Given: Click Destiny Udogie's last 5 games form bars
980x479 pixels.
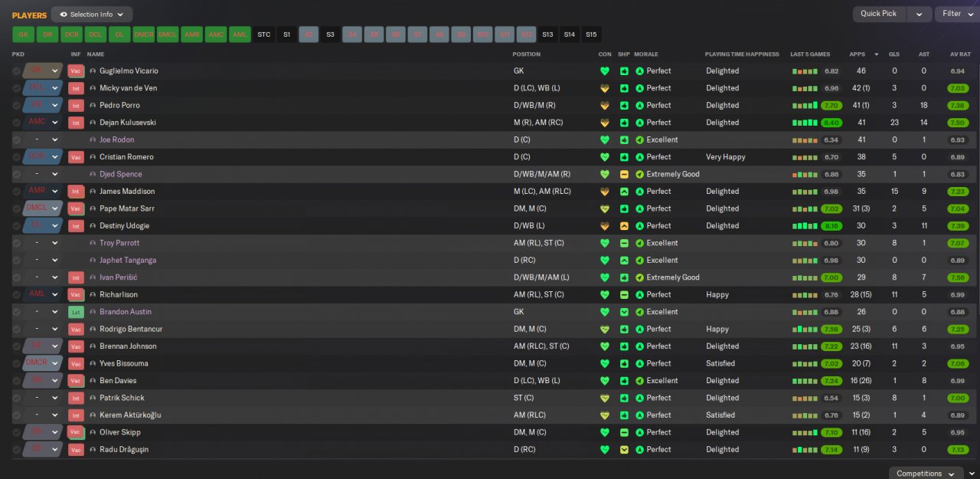Looking at the screenshot, I should point(805,226).
